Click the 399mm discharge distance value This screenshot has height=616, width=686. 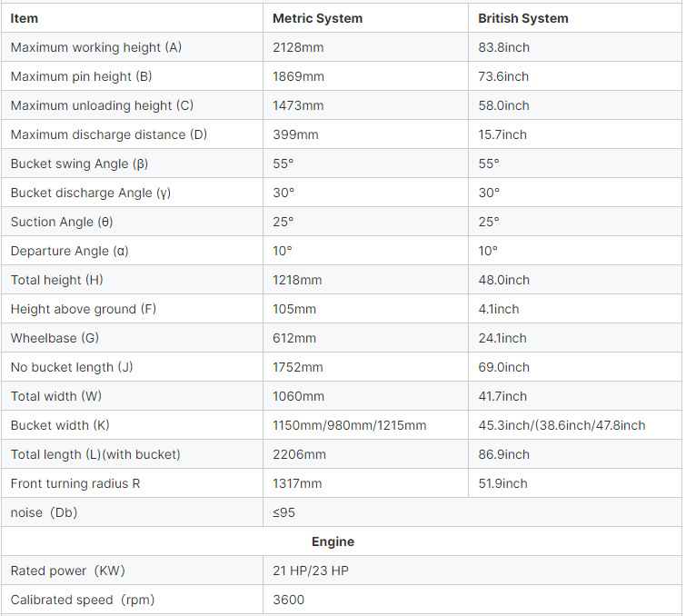coord(294,134)
